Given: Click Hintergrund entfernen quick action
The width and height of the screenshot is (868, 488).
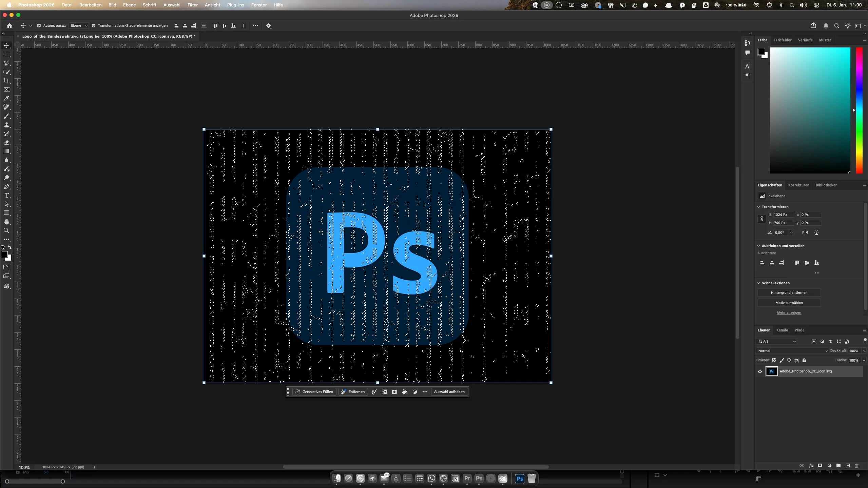Looking at the screenshot, I should pos(789,292).
